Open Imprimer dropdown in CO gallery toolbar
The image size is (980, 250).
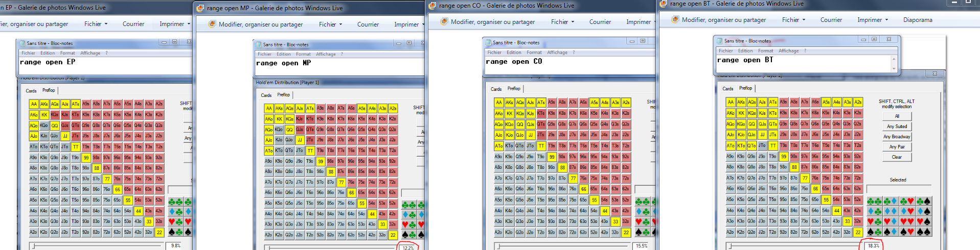(641, 21)
